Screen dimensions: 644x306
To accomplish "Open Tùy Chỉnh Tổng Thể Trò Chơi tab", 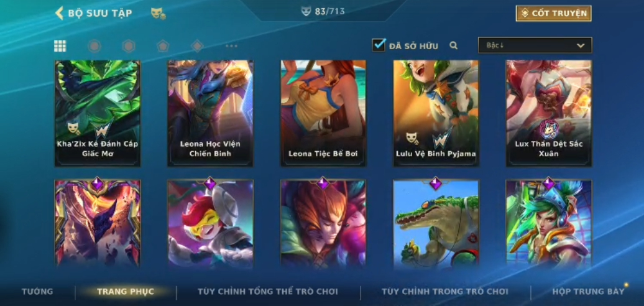I will click(x=268, y=292).
